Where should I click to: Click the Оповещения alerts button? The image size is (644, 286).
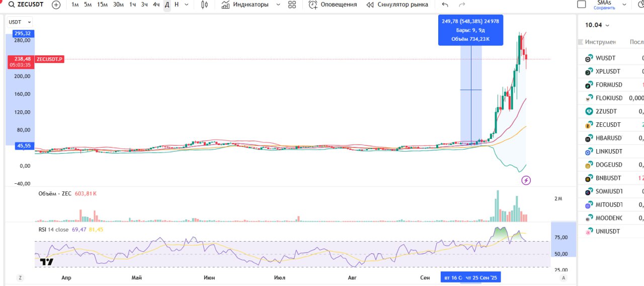click(x=333, y=5)
